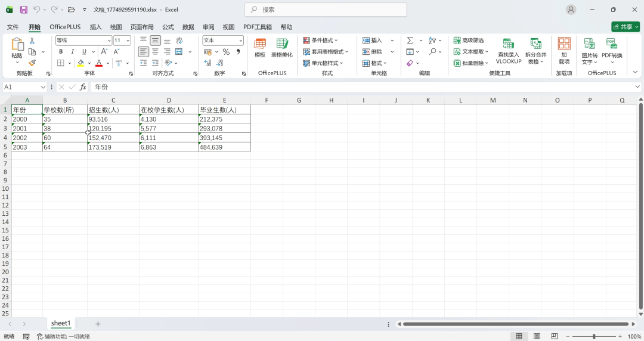Click the AutoSum sigma icon
The width and height of the screenshot is (644, 341).
410,41
